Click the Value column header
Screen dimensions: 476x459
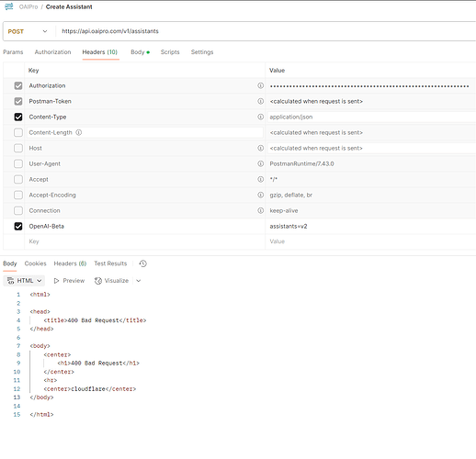[x=278, y=71]
